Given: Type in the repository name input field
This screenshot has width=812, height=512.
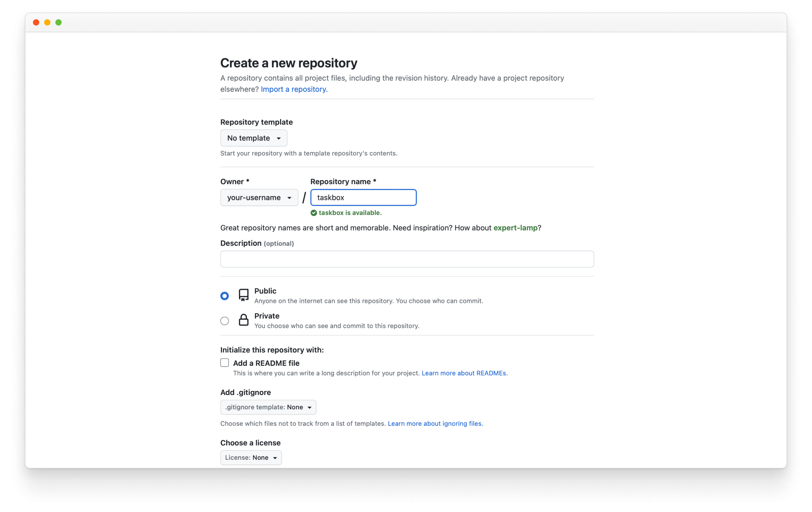Looking at the screenshot, I should click(x=363, y=197).
